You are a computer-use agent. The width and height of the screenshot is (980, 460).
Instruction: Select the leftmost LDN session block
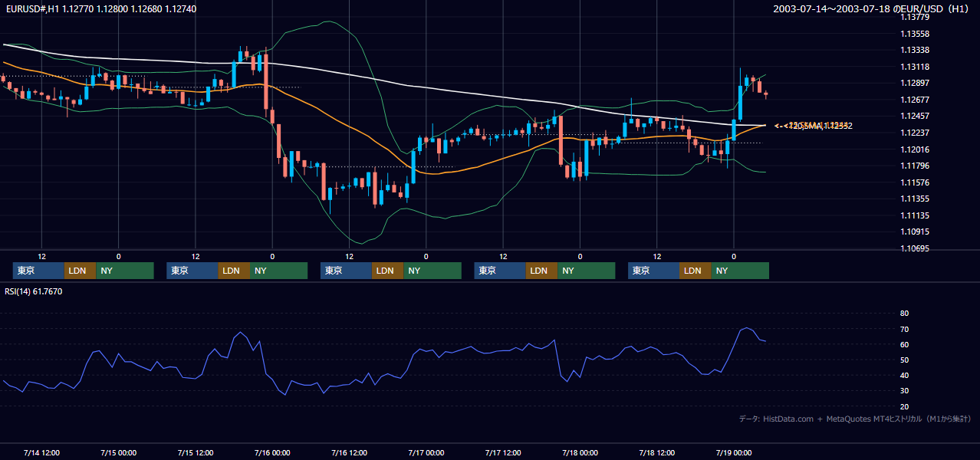pos(81,271)
